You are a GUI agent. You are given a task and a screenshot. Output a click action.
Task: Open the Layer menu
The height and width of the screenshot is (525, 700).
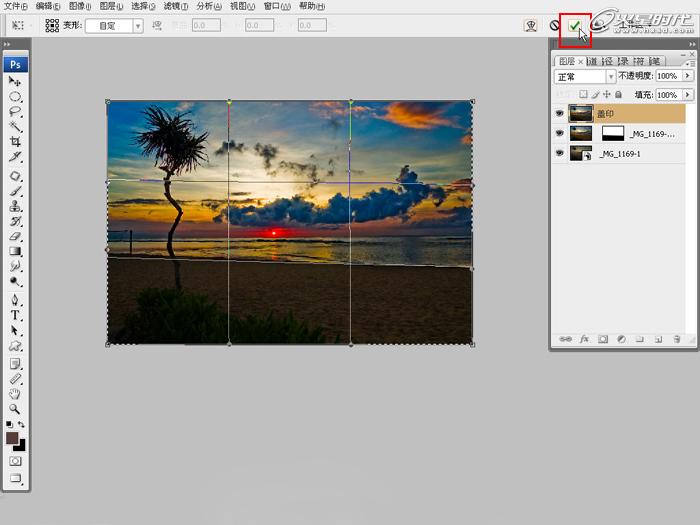[111, 6]
